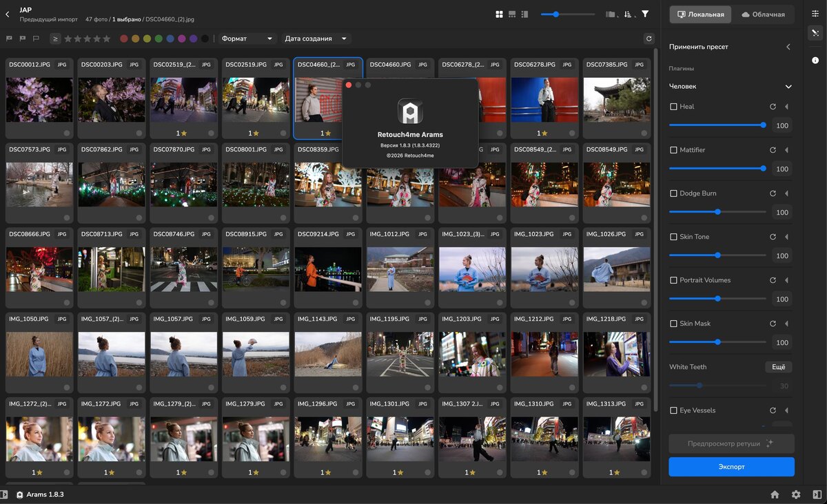
Task: Enable the Heal checkbox
Action: (x=673, y=107)
